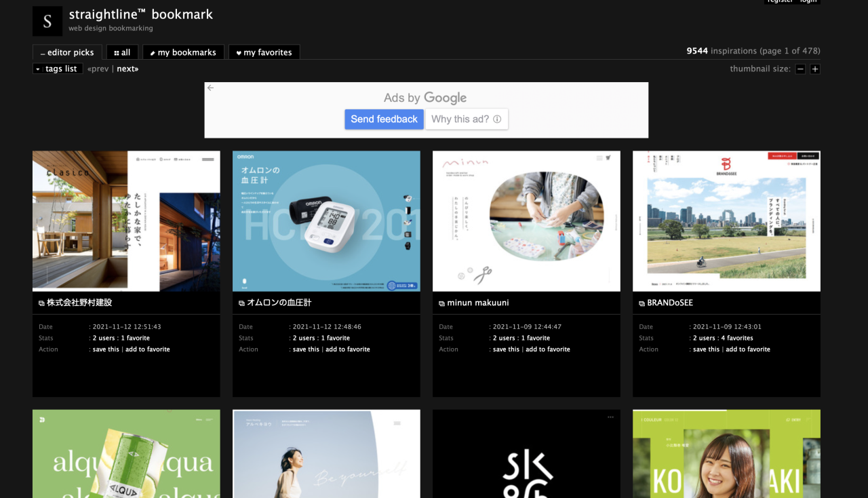Switch to the all tab
Screen dimensions: 868x498
[x=122, y=52]
